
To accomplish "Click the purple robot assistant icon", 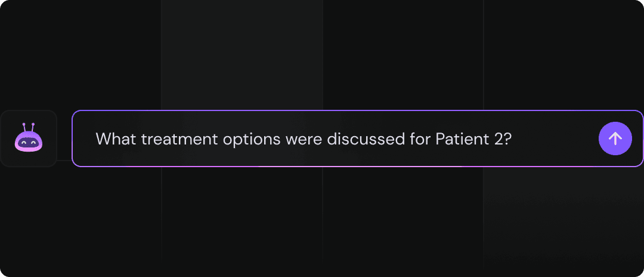I will pos(29,137).
